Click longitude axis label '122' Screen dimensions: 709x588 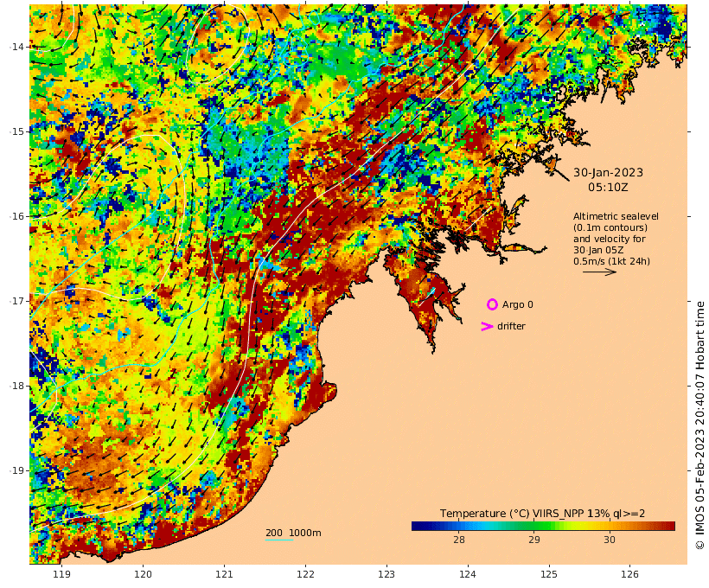[x=306, y=574]
